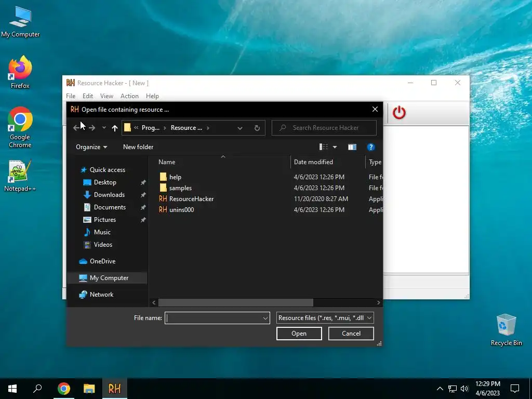This screenshot has width=532, height=399.
Task: Open the Windows Start menu
Action: [12, 389]
